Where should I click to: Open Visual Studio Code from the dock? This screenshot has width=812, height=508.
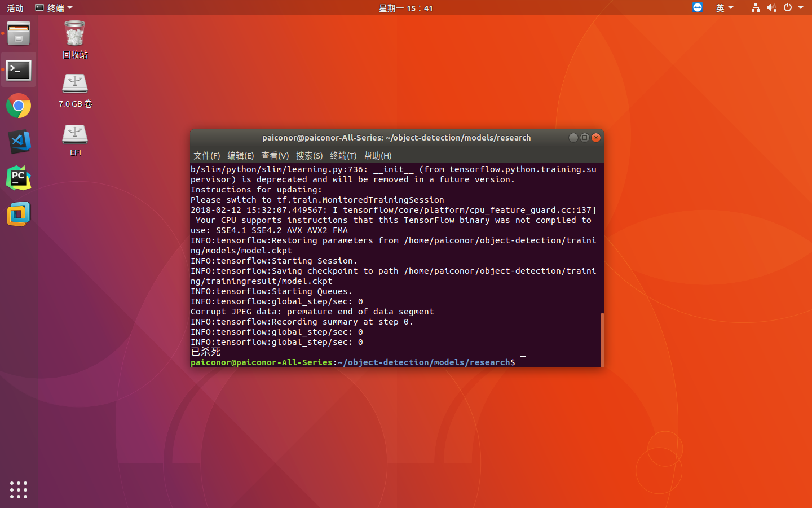pyautogui.click(x=19, y=142)
